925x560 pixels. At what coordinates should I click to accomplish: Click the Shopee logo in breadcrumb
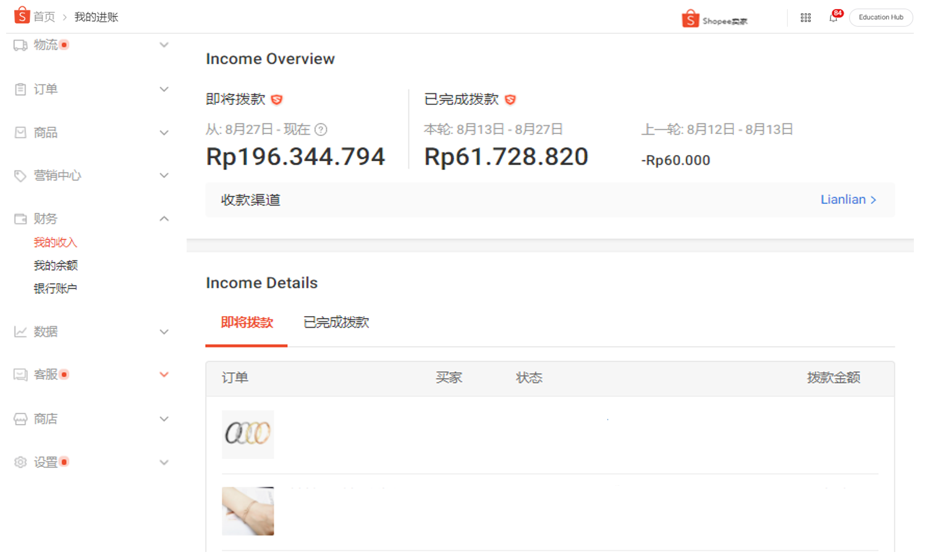pyautogui.click(x=22, y=15)
